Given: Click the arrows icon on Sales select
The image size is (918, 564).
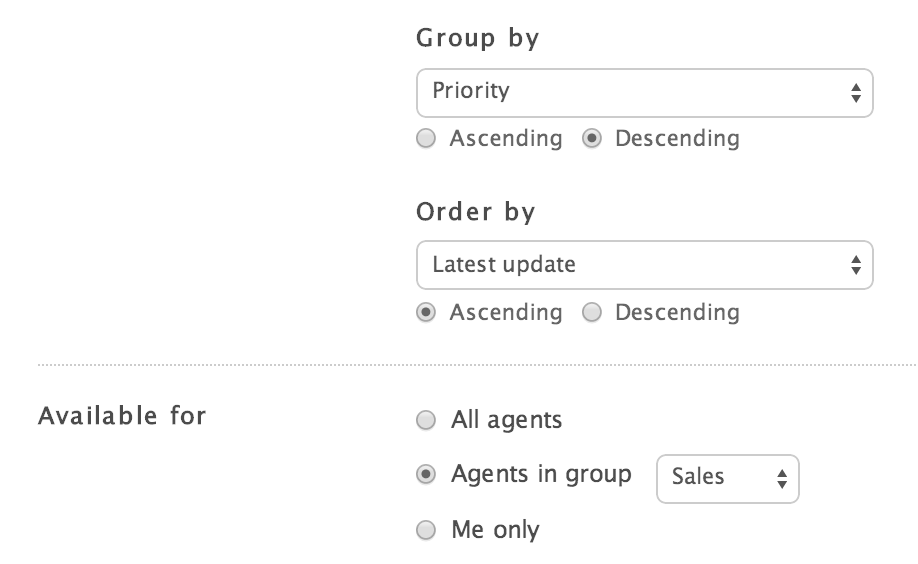Looking at the screenshot, I should click(x=782, y=478).
